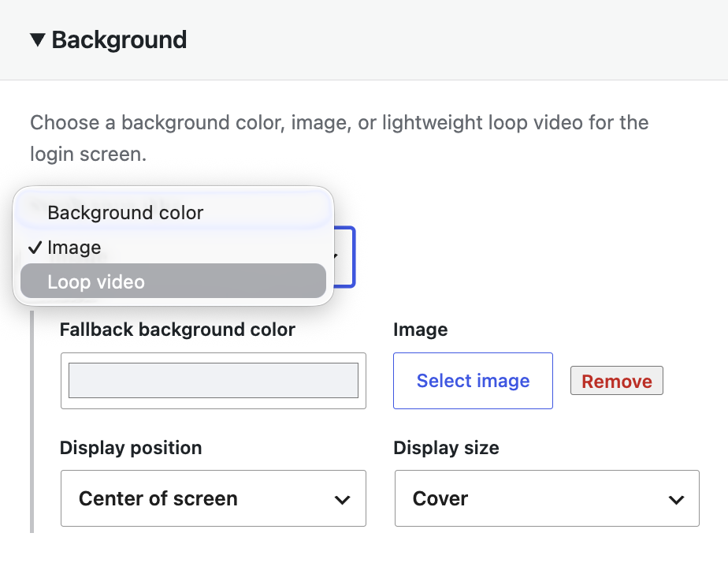Click the Display size chevron arrow

tap(676, 500)
